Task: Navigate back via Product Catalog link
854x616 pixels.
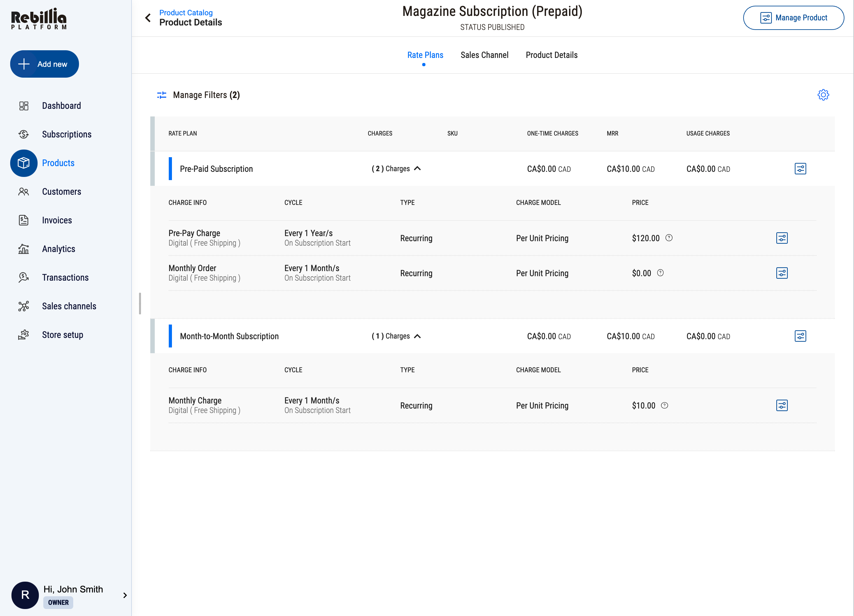Action: pyautogui.click(x=186, y=12)
